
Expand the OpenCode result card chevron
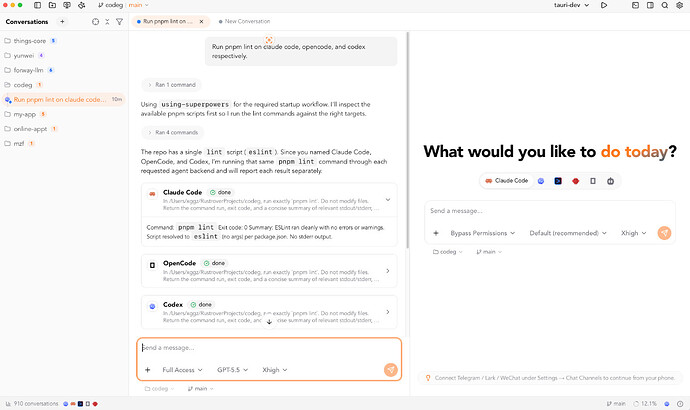(388, 271)
